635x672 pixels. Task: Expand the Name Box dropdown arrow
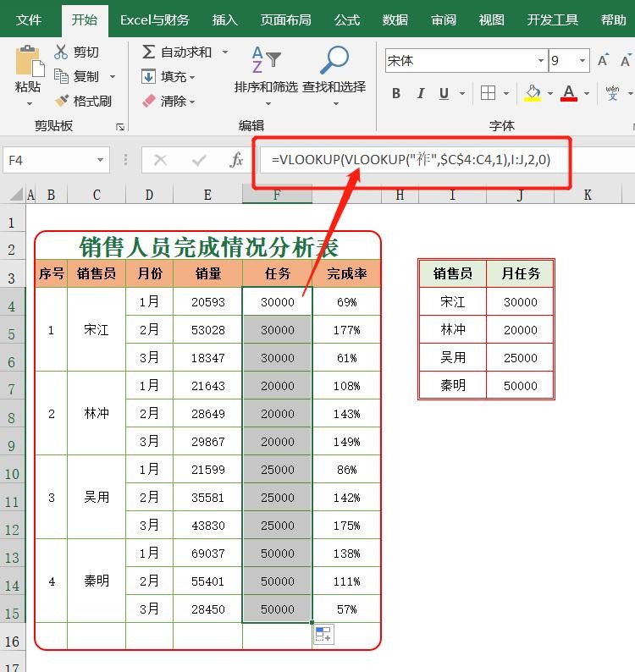pyautogui.click(x=101, y=160)
